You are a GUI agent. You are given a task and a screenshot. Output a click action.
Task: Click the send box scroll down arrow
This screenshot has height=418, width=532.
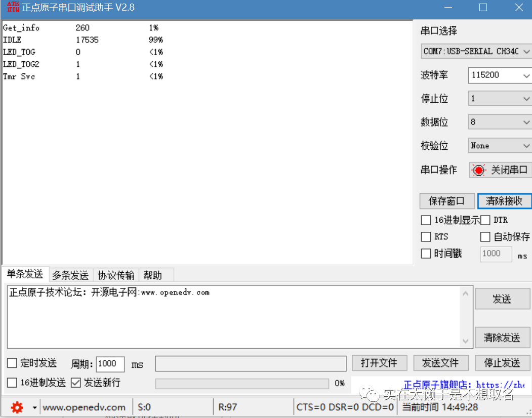coord(466,341)
